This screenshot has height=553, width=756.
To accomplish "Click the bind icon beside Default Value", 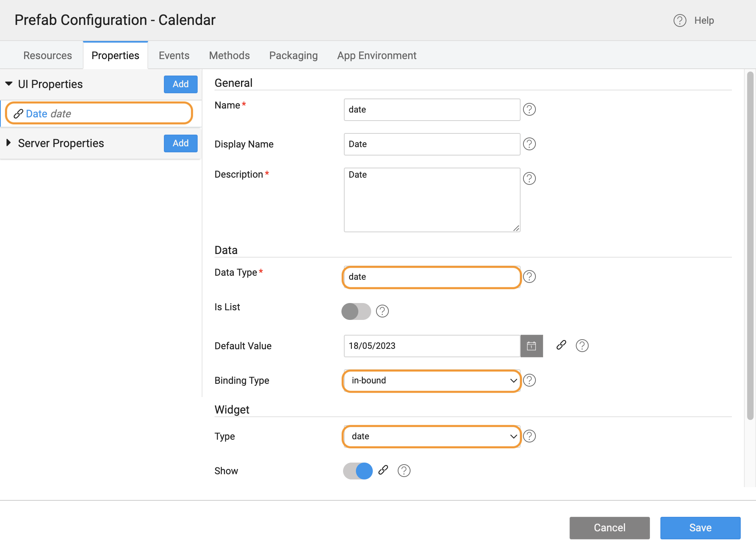I will point(561,346).
